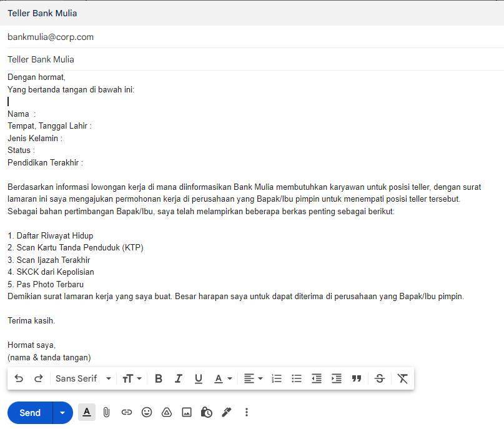Insert a bulleted list
This screenshot has height=429, width=504.
pyautogui.click(x=297, y=378)
